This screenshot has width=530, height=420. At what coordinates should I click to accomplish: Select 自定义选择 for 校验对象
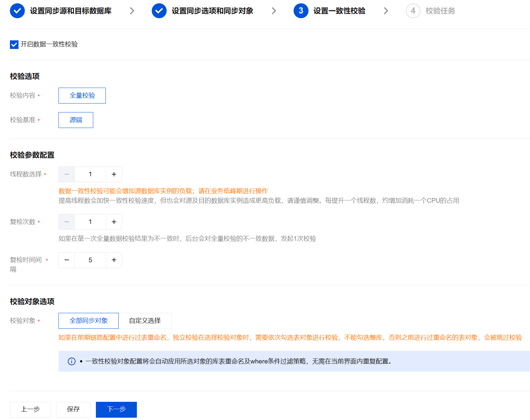pyautogui.click(x=145, y=321)
